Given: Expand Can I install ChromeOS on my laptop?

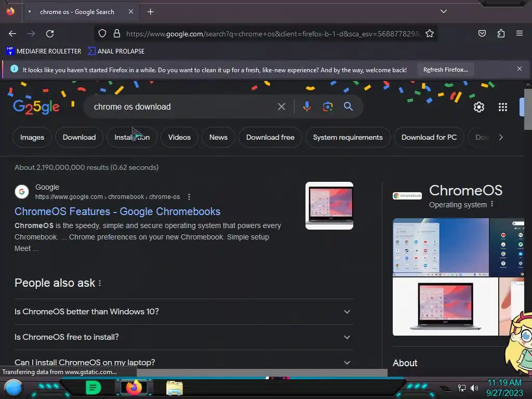Looking at the screenshot, I should pos(183,362).
